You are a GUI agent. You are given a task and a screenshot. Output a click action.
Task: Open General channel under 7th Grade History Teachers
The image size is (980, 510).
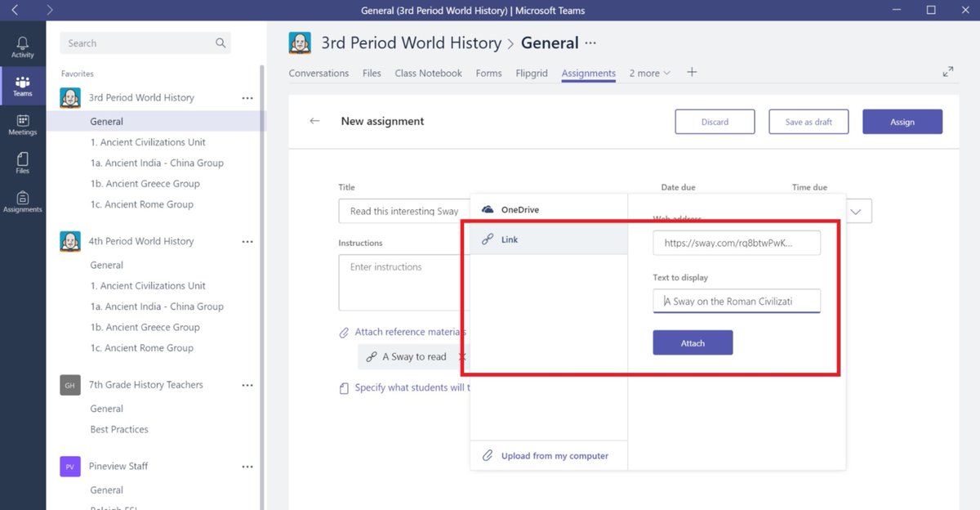tap(106, 409)
